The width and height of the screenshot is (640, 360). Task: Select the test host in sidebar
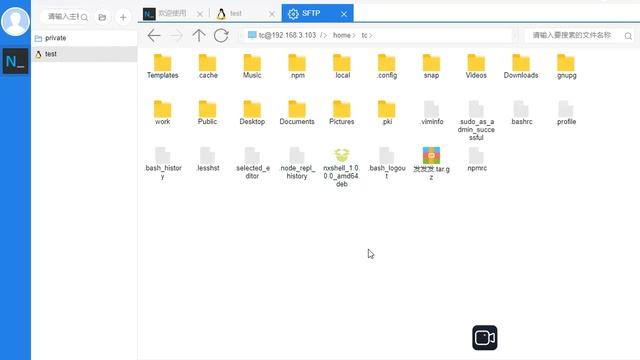[x=84, y=54]
